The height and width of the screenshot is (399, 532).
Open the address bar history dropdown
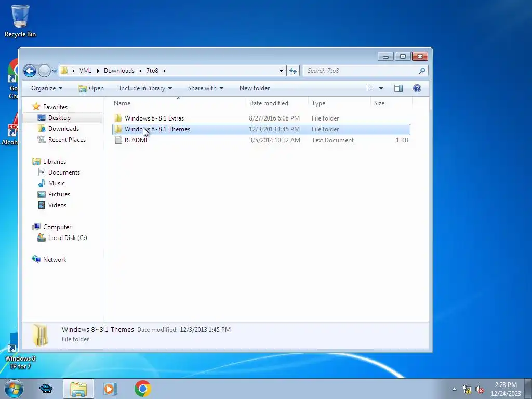click(x=281, y=71)
